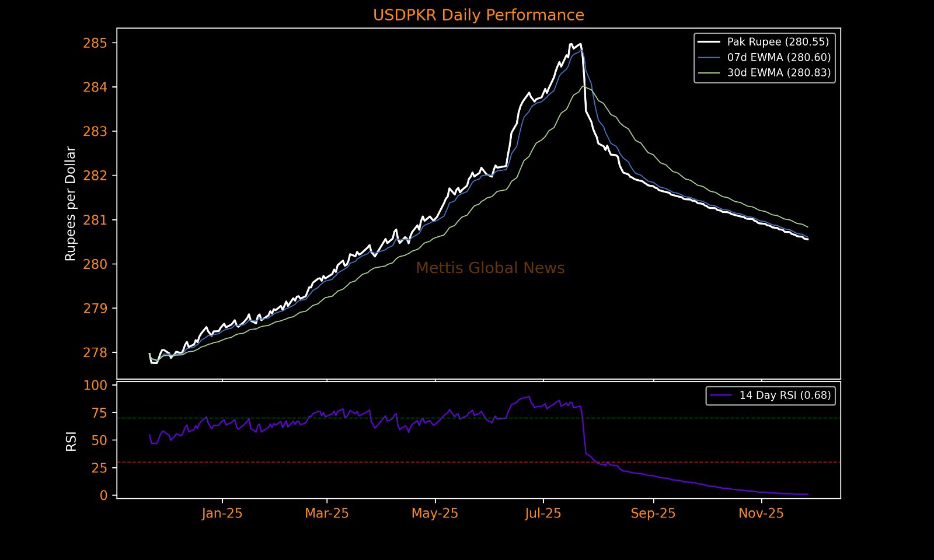Select the Jan-25 axis label

[x=222, y=513]
